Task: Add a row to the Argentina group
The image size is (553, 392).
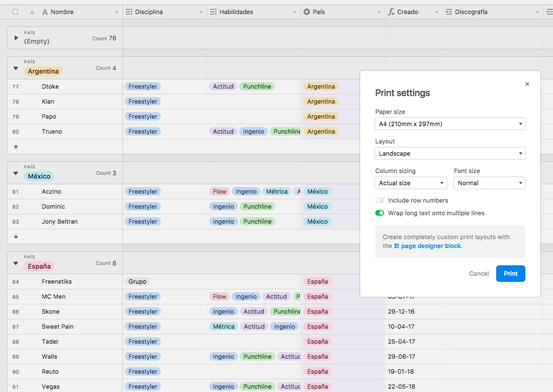Action: tap(16, 147)
